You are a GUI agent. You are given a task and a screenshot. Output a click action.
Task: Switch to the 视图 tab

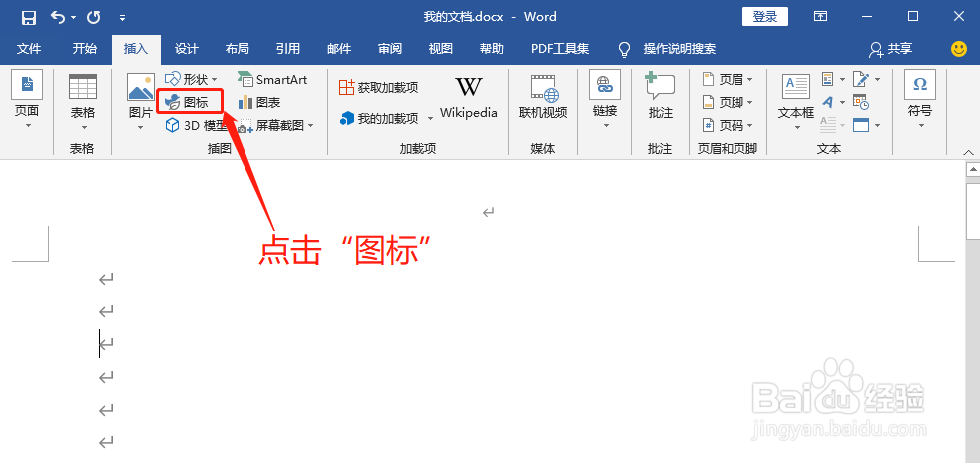(441, 49)
